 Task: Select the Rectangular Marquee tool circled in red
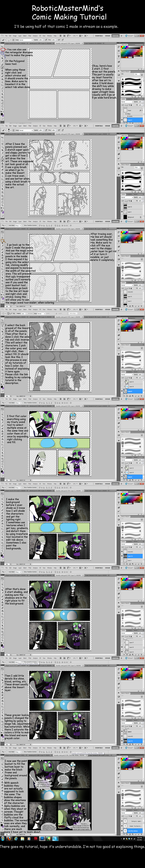[x=2, y=50]
